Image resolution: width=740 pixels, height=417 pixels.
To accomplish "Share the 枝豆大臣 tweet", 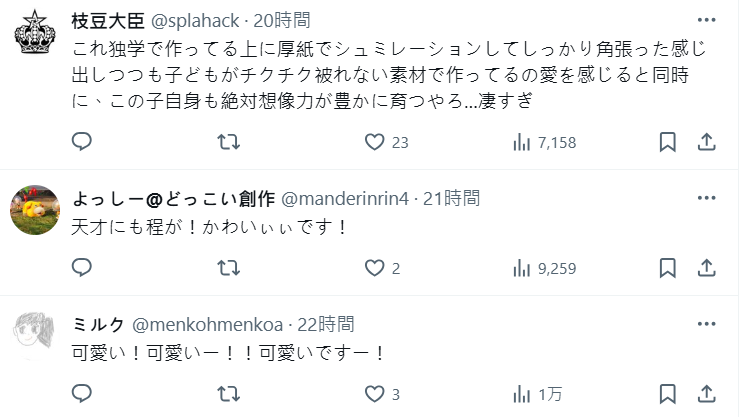I will 706,142.
